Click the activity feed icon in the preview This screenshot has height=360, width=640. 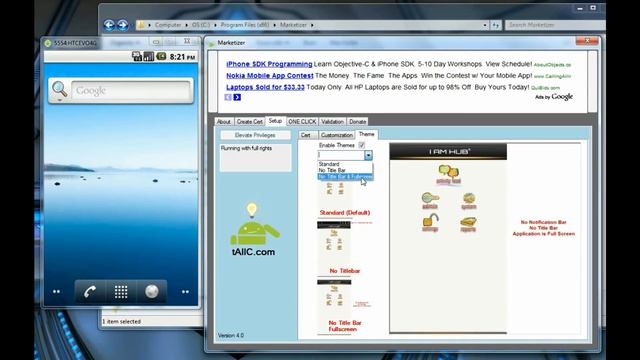point(448,175)
